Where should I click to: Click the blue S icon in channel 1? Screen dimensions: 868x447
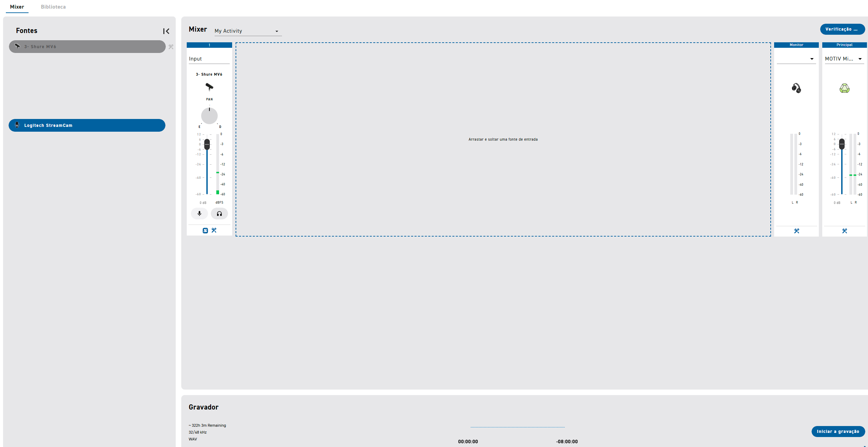pos(205,230)
